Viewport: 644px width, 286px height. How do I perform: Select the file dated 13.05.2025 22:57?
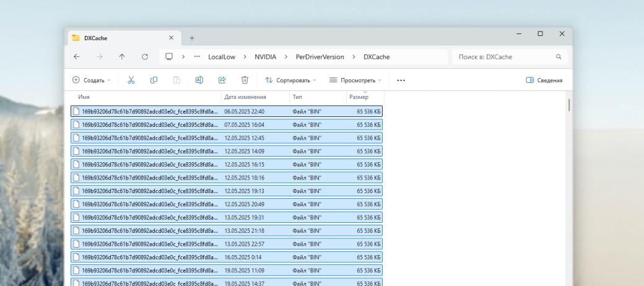point(227,244)
